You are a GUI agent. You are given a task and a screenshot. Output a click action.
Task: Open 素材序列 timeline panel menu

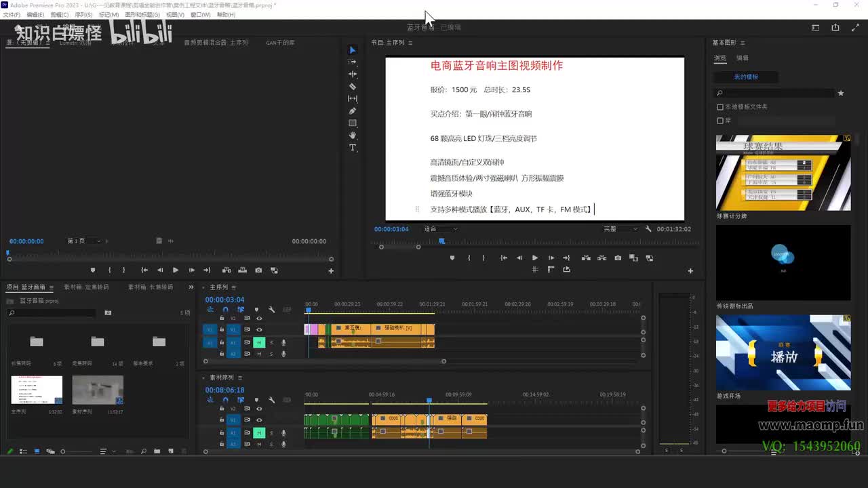coord(239,378)
